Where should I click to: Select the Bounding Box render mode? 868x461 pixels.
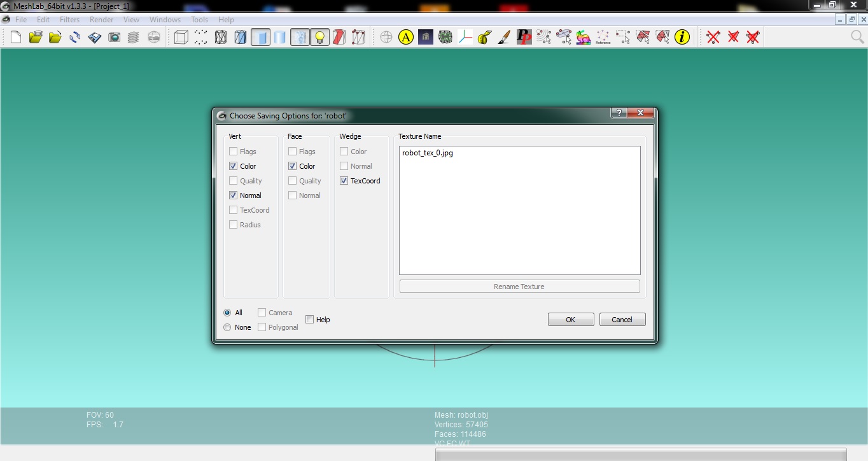(x=181, y=38)
